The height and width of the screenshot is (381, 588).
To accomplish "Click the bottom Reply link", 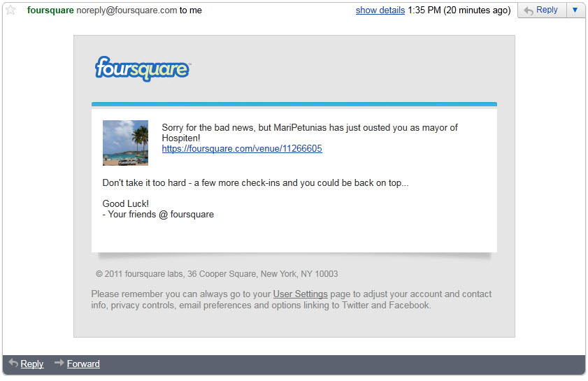I will coord(32,364).
